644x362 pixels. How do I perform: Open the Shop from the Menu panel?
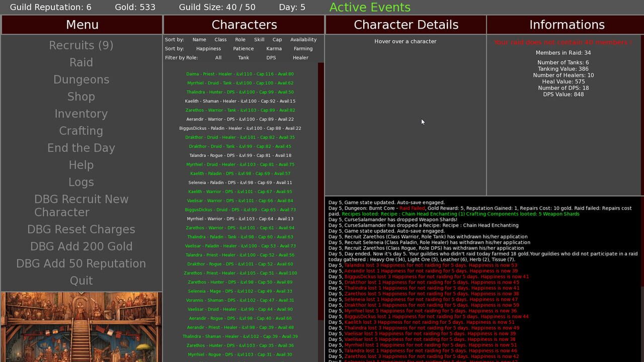coord(81,97)
